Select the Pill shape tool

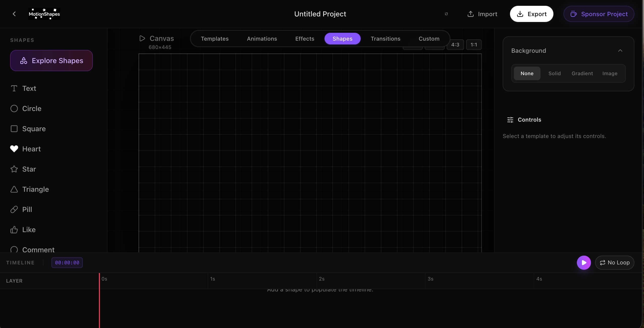27,209
